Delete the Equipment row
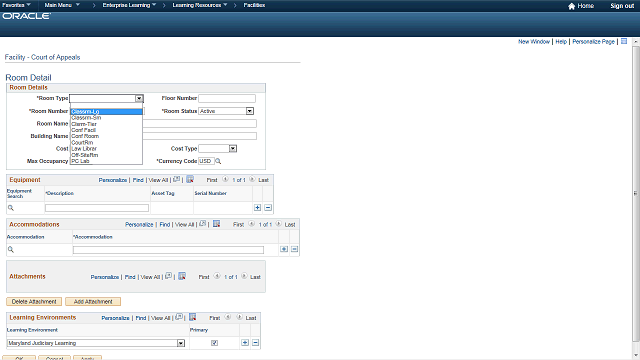The height and width of the screenshot is (360, 640). coord(268,208)
